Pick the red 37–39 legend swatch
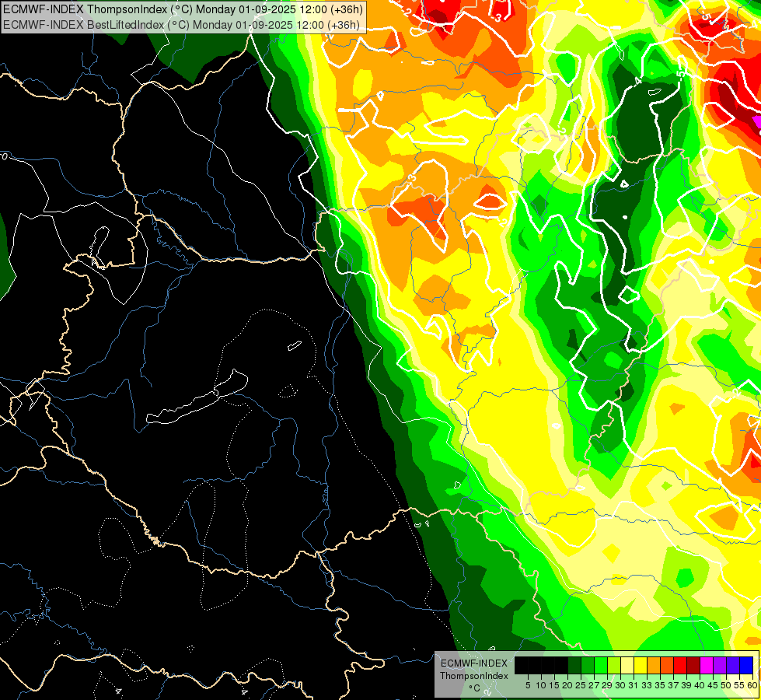Image resolution: width=761 pixels, height=700 pixels. [x=680, y=665]
